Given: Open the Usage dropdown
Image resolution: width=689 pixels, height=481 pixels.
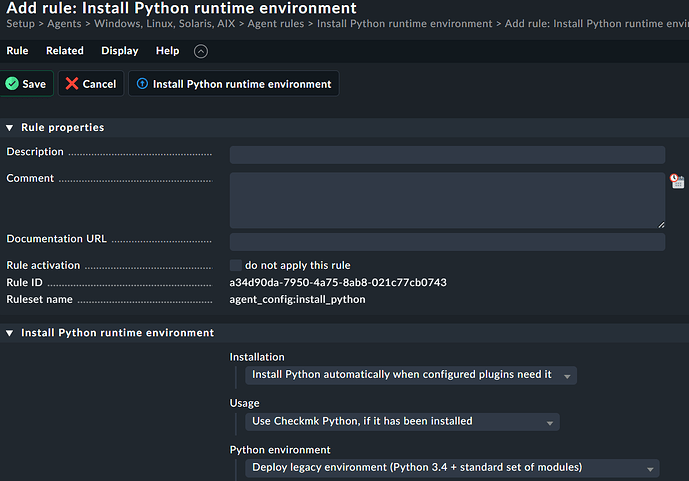Looking at the screenshot, I should pyautogui.click(x=402, y=421).
